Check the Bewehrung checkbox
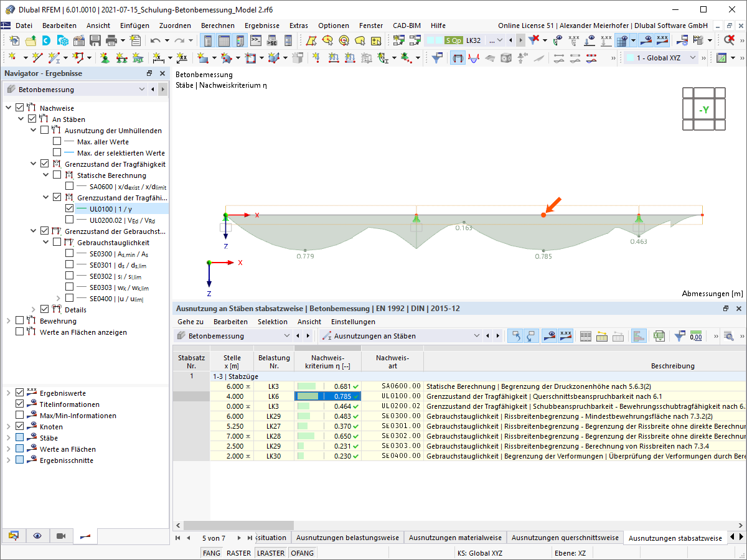 pos(19,321)
